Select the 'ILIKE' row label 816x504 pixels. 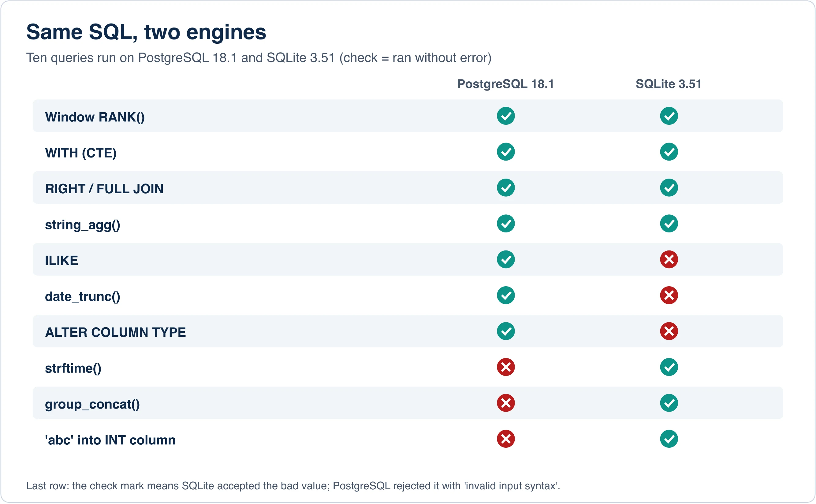[61, 261]
